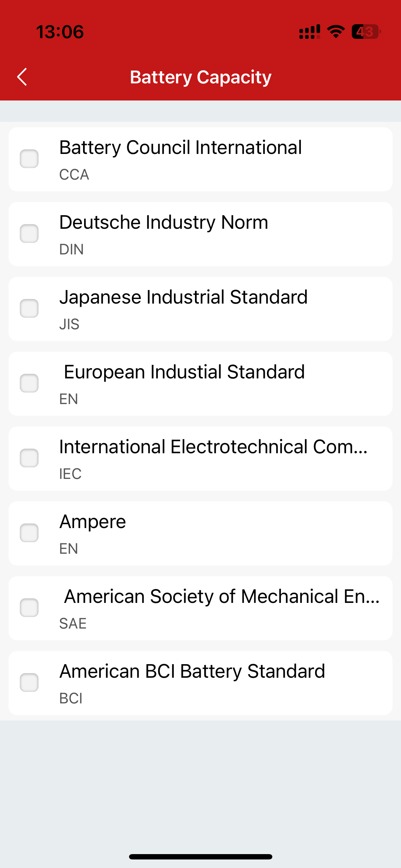Check the American BCI Battery Standard box
The image size is (401, 868).
[x=29, y=683]
